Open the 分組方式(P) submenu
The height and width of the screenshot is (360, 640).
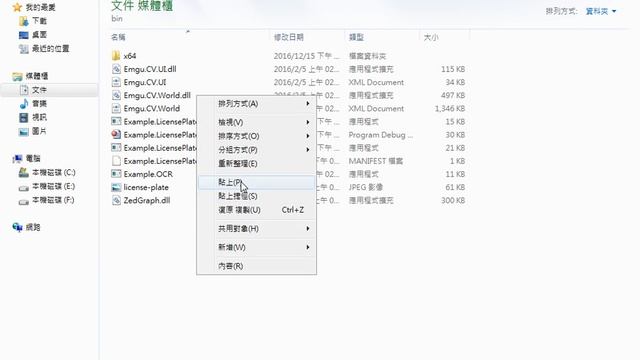tap(256, 150)
